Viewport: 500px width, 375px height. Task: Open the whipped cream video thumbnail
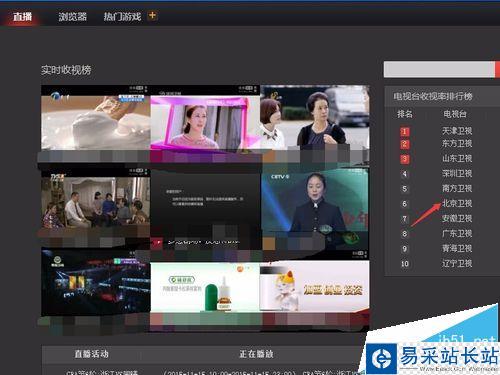tap(96, 117)
